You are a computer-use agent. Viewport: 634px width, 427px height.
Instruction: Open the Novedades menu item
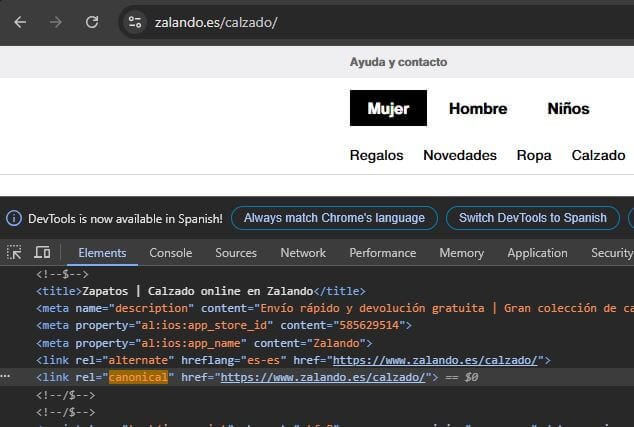tap(460, 155)
